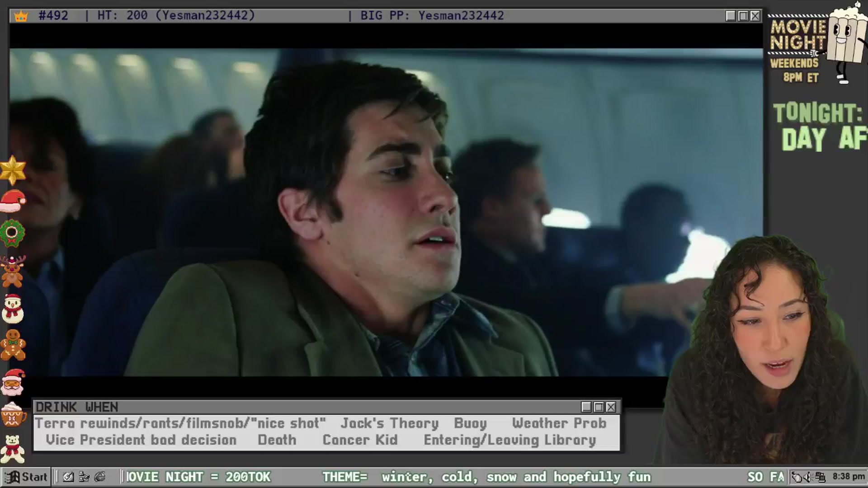Click the hot cocoa mug icon
Image resolution: width=868 pixels, height=488 pixels.
pyautogui.click(x=13, y=414)
